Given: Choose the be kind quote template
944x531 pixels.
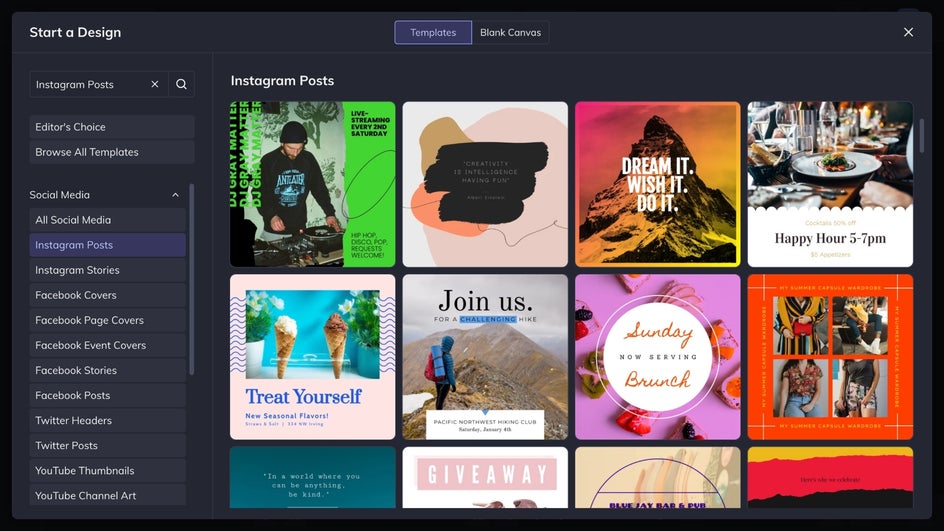Looking at the screenshot, I should pyautogui.click(x=312, y=477).
